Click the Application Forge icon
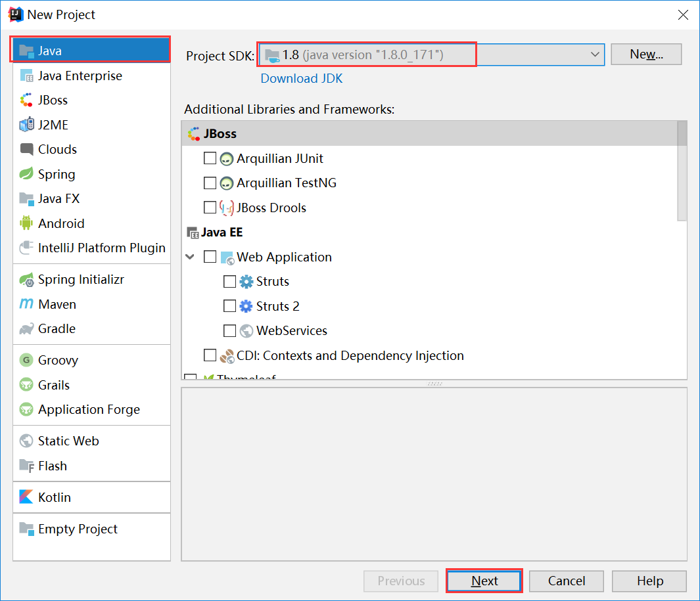Viewport: 700px width, 601px height. tap(26, 409)
